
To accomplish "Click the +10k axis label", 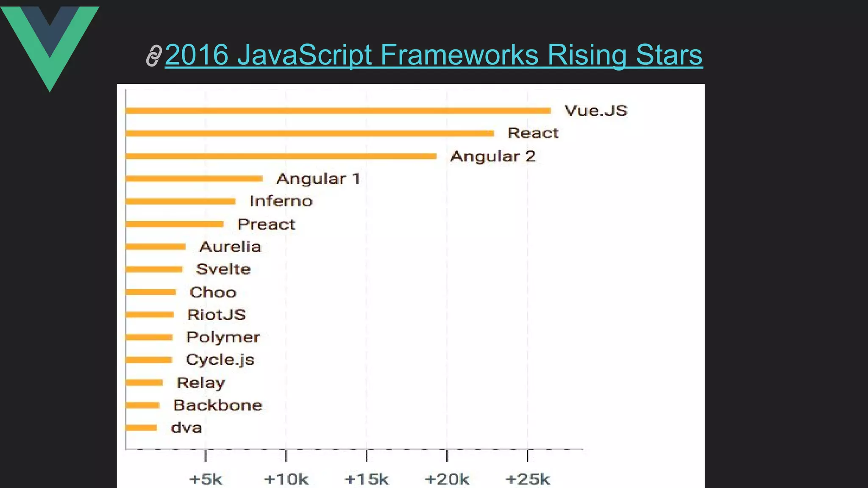I will pyautogui.click(x=286, y=479).
